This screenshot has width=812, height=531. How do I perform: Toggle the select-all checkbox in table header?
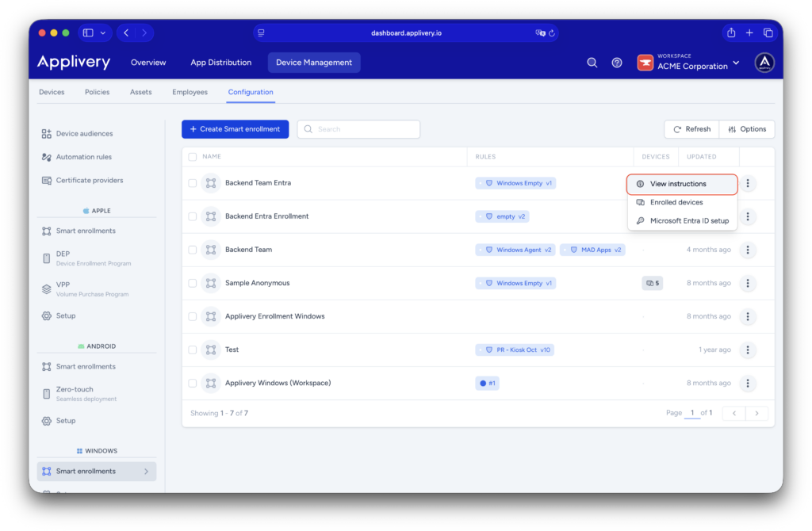click(x=193, y=157)
